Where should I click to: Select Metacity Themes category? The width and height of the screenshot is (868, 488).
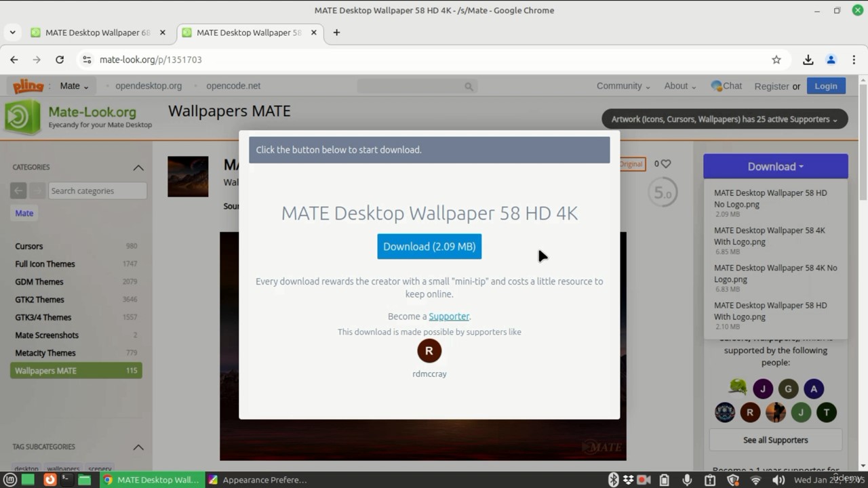(76, 352)
